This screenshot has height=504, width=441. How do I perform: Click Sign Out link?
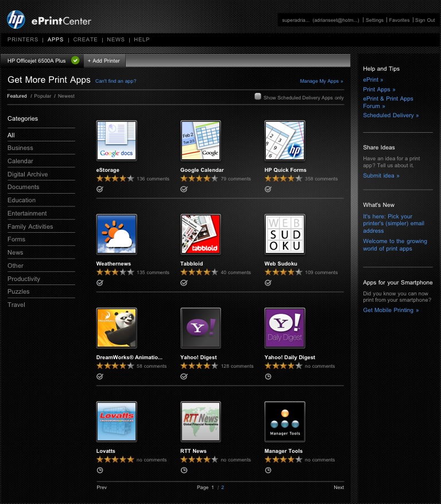click(425, 20)
